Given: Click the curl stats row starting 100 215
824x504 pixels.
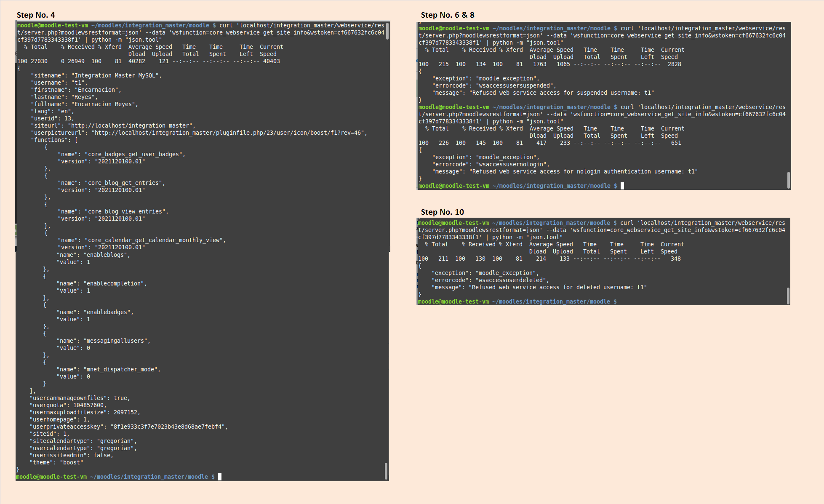Looking at the screenshot, I should 550,64.
